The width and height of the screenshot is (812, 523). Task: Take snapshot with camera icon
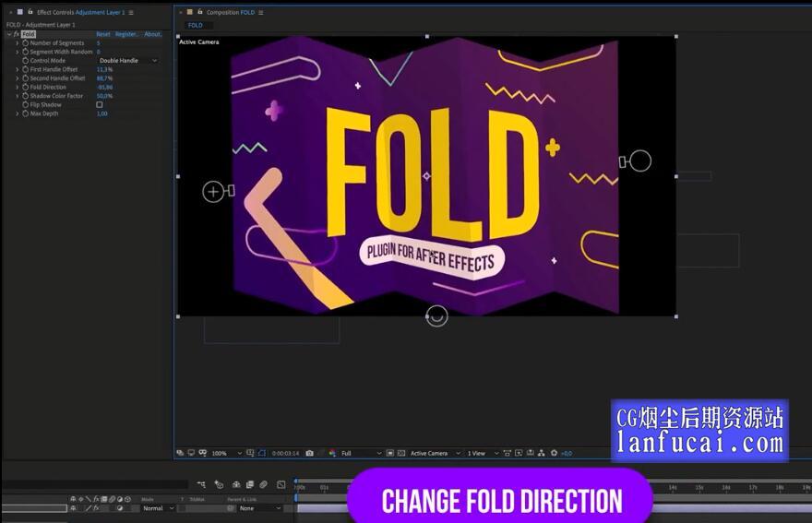click(310, 453)
